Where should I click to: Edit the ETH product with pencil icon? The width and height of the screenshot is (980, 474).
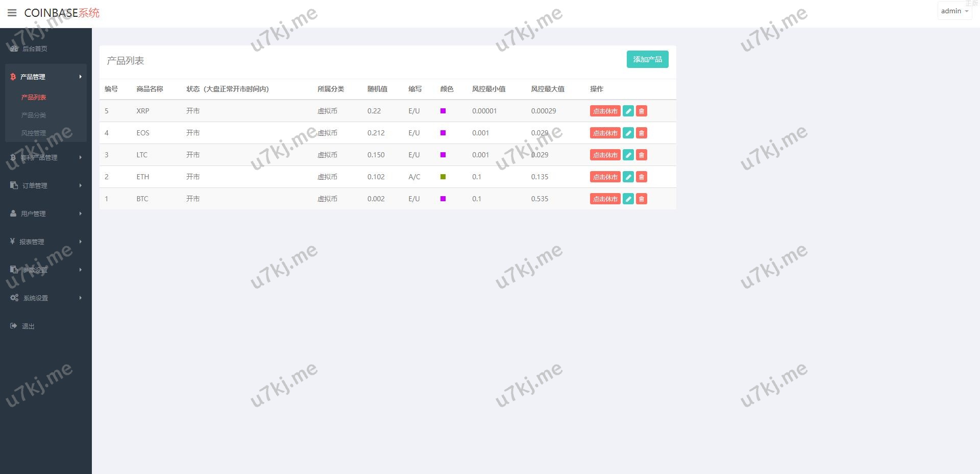628,177
